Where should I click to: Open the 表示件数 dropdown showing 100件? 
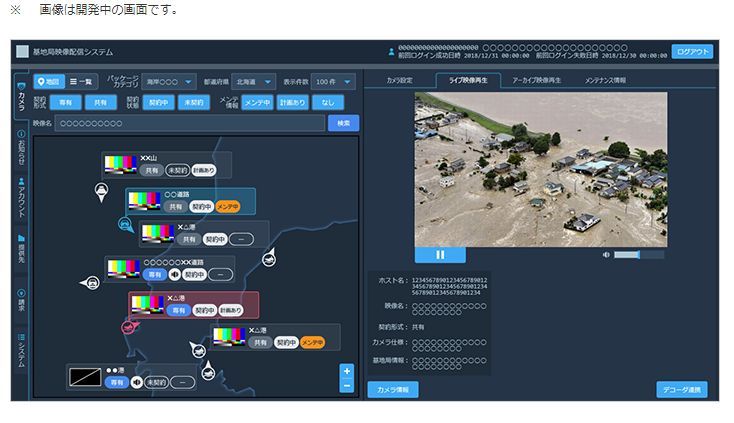tap(331, 81)
